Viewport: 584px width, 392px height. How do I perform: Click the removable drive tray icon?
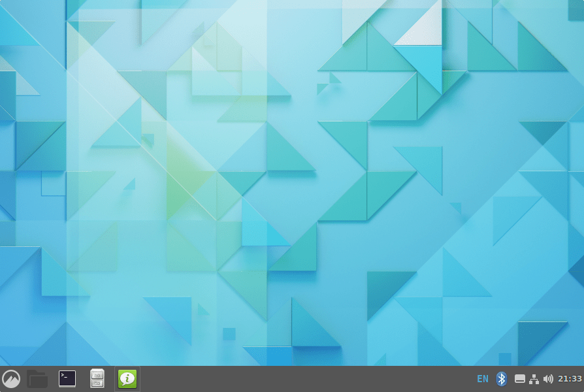520,380
